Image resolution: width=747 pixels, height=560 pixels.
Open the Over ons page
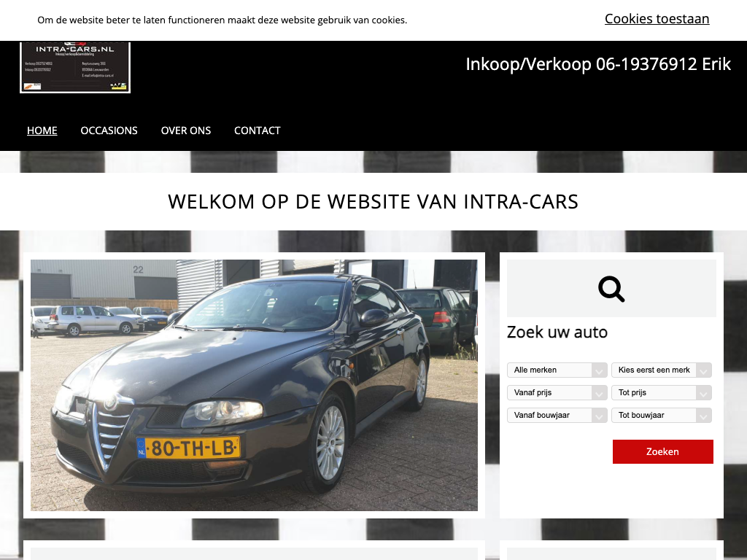[x=186, y=131]
